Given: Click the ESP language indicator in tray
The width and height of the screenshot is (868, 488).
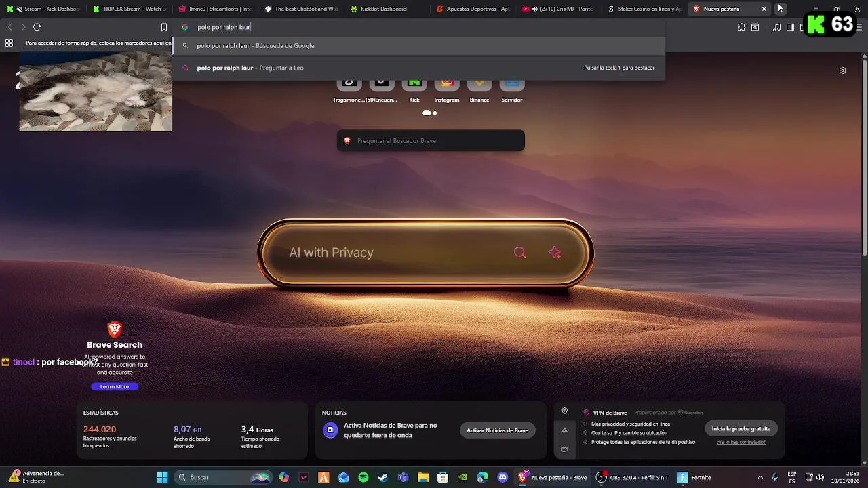Looking at the screenshot, I should tap(792, 477).
